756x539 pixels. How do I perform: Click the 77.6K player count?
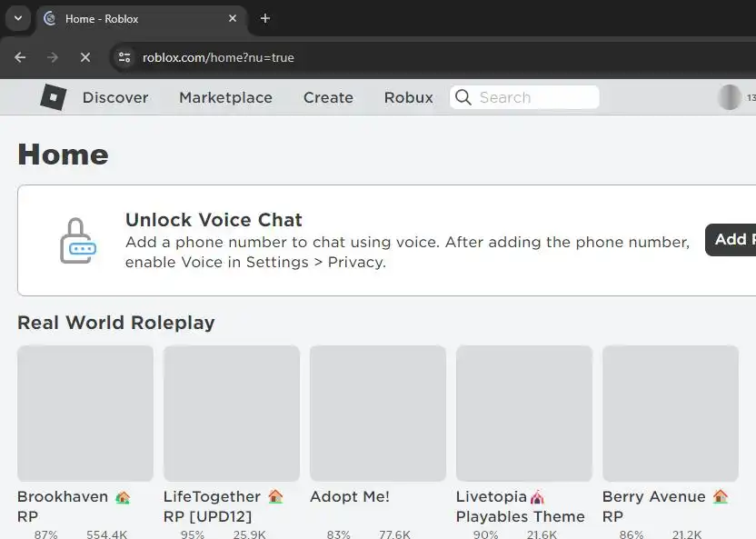point(394,534)
